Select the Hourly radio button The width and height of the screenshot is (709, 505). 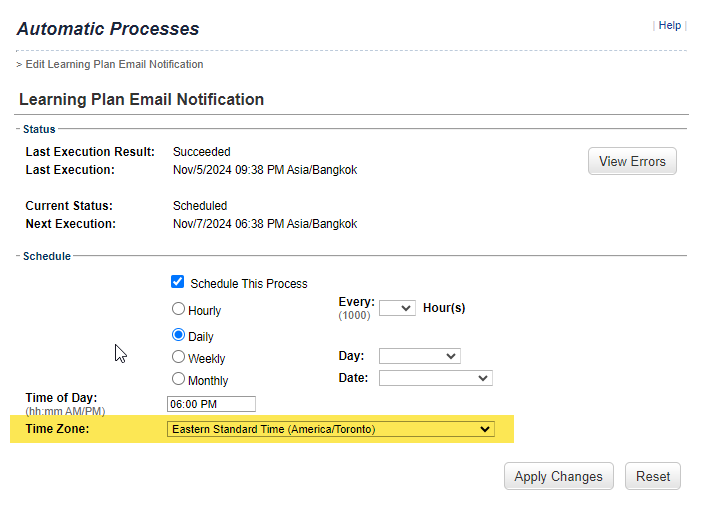[x=178, y=309]
